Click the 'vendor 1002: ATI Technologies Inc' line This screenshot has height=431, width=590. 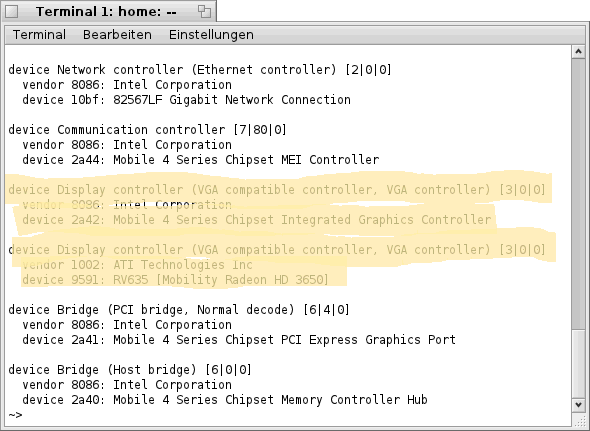[137, 265]
